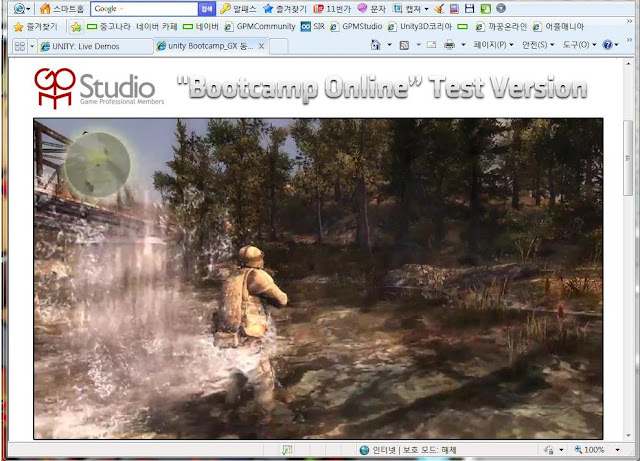Expand the favorites bar overflow chevron
640x461 pixels.
coord(629,21)
